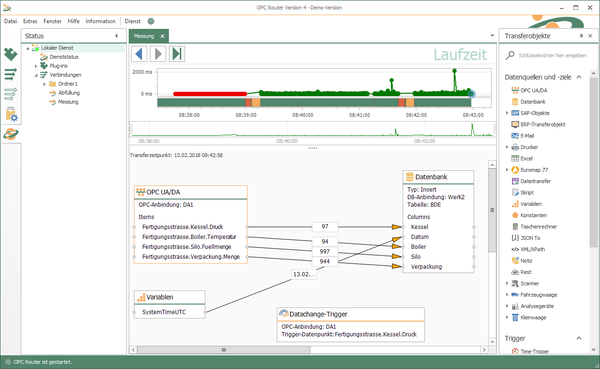Image resolution: width=600 pixels, height=369 pixels.
Task: Close the Messung tab
Action: 162,36
